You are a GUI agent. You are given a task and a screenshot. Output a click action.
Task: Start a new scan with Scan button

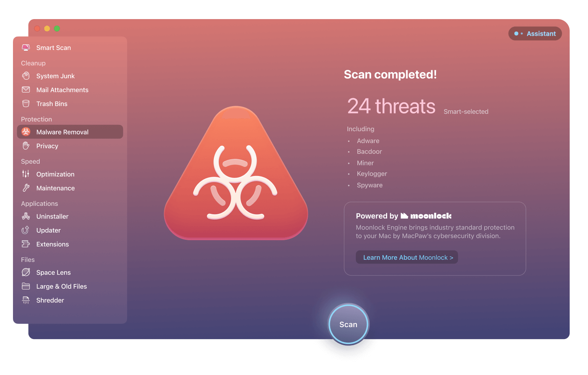tap(348, 324)
